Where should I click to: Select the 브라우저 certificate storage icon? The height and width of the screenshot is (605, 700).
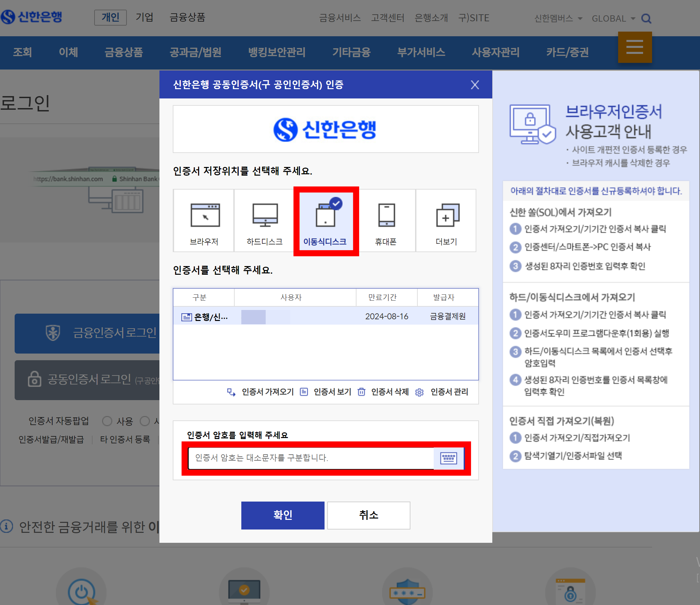click(205, 216)
